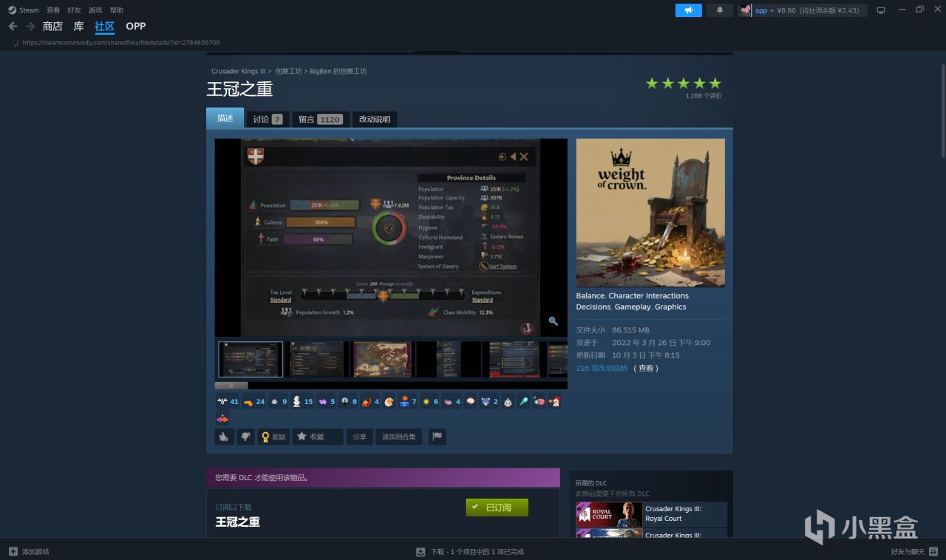Open the Royal Court DLC entry
This screenshot has width=946, height=560.
651,514
